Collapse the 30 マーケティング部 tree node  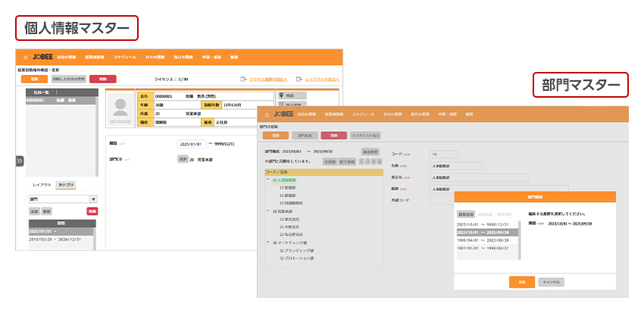[x=267, y=243]
